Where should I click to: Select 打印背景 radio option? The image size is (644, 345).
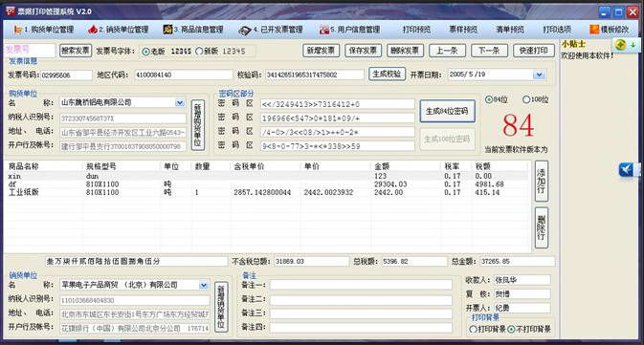pos(473,329)
